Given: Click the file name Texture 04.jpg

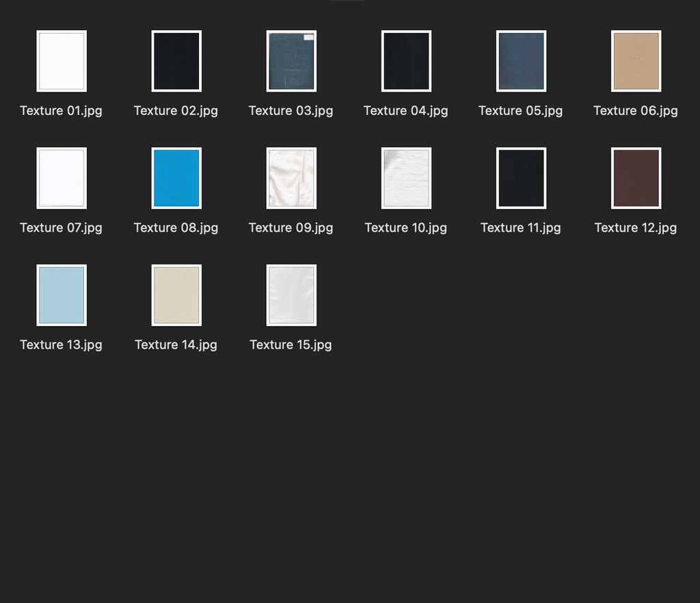Looking at the screenshot, I should pos(406,111).
